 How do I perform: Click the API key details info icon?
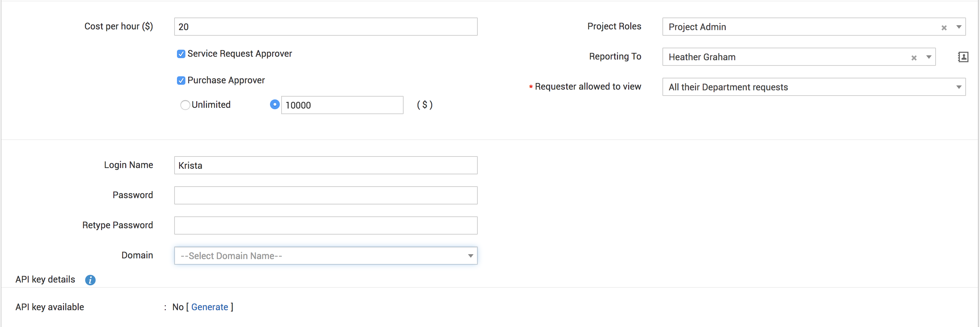(90, 280)
